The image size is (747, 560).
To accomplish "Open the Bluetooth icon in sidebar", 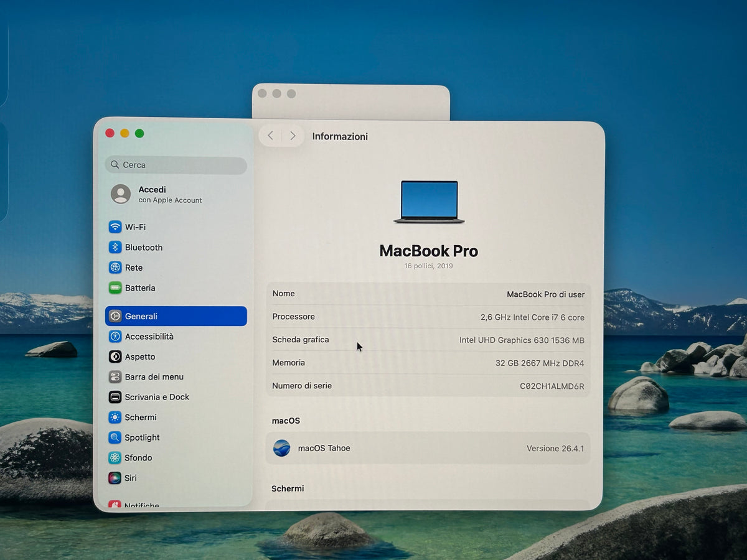I will point(115,247).
